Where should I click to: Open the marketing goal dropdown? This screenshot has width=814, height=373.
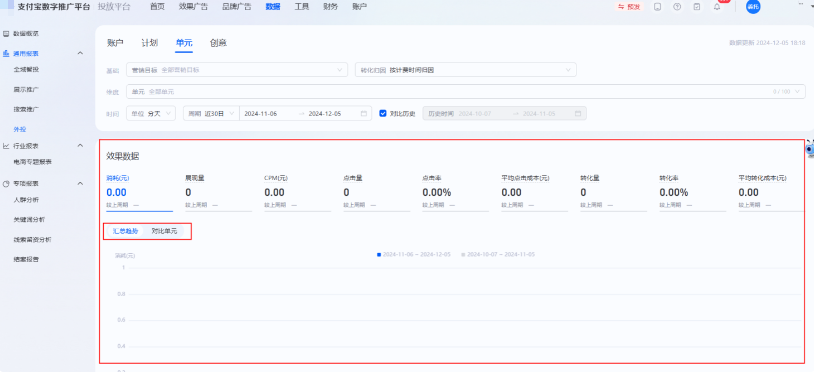click(237, 70)
